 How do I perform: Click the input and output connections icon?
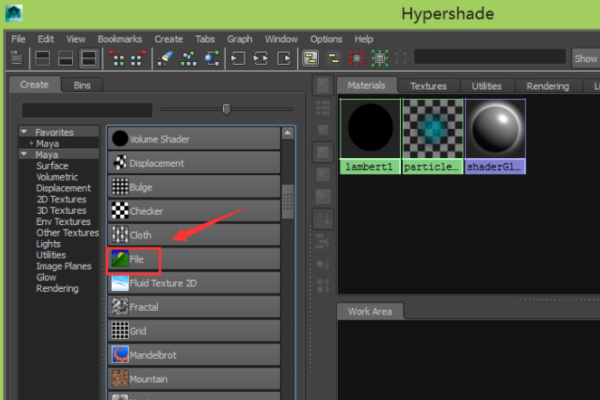(261, 59)
